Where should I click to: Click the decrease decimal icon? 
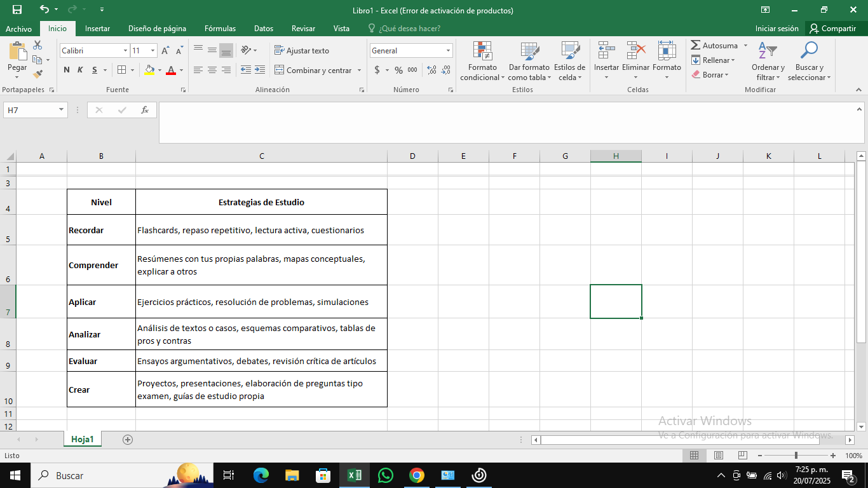pyautogui.click(x=446, y=70)
